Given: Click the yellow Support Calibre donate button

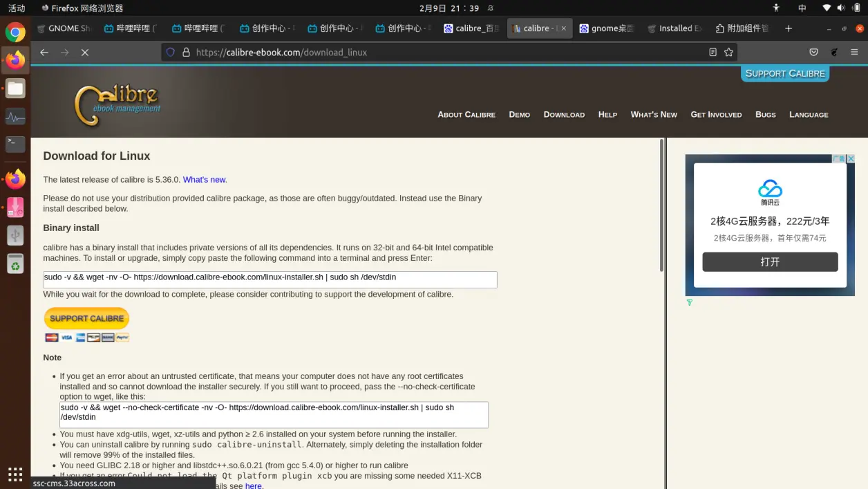Looking at the screenshot, I should tap(87, 318).
